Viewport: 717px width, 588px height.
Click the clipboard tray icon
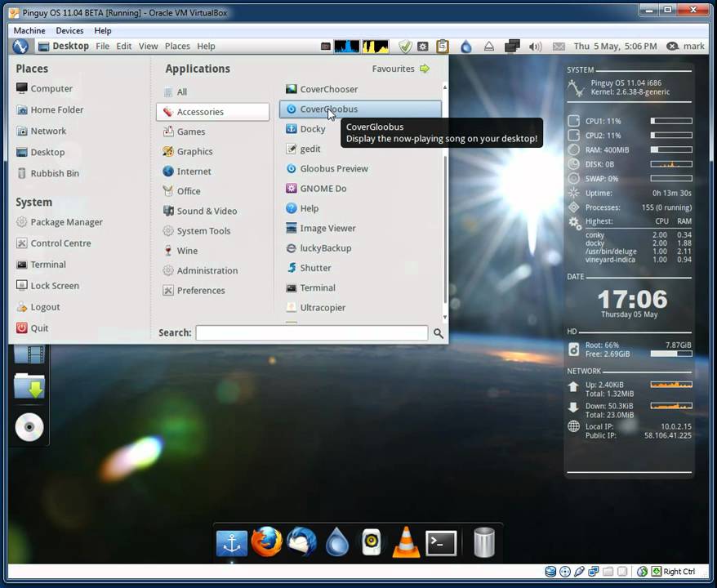(442, 47)
